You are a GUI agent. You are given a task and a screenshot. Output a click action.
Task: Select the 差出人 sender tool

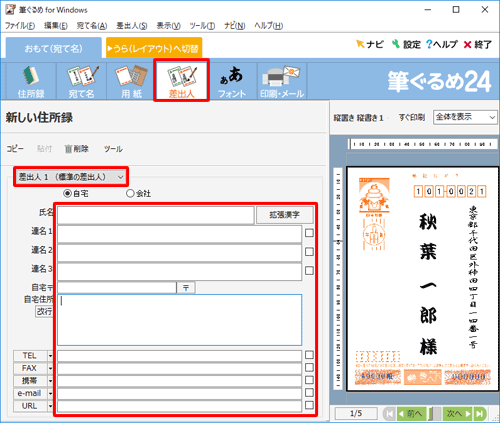click(181, 80)
